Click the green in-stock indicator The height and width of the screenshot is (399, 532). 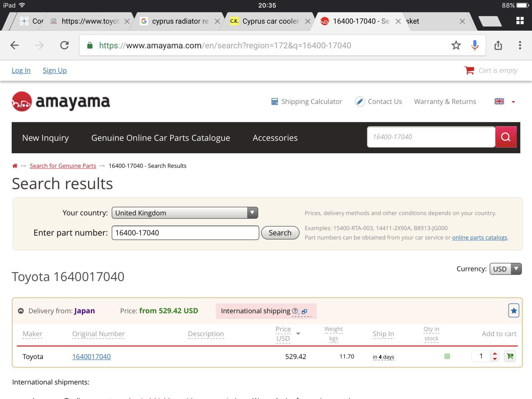coord(447,356)
